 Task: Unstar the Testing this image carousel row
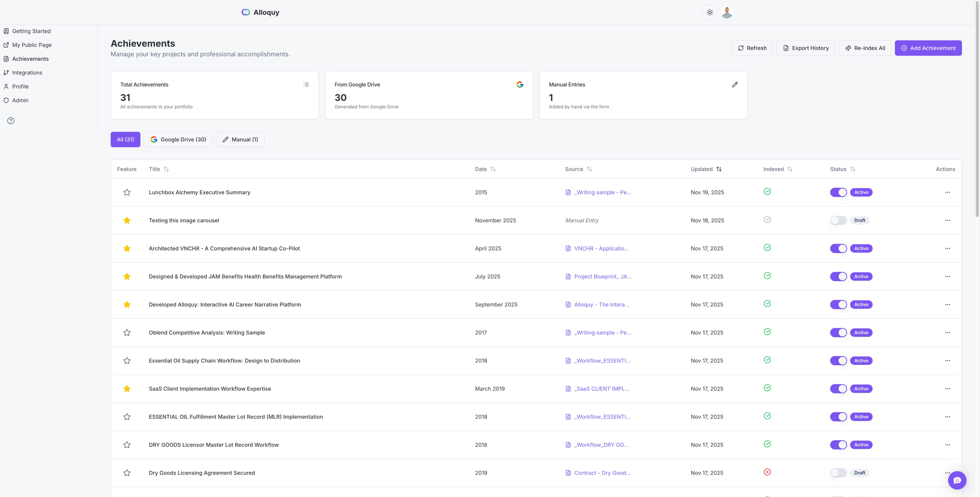[127, 220]
